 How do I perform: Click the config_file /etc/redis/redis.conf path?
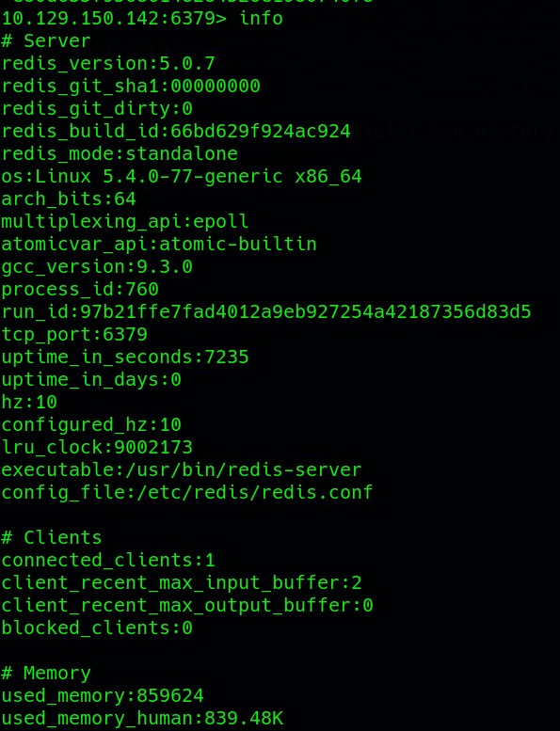[x=254, y=493]
